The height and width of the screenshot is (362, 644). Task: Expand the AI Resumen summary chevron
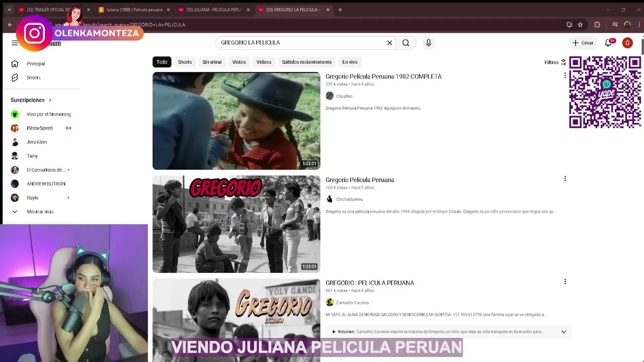[x=563, y=332]
